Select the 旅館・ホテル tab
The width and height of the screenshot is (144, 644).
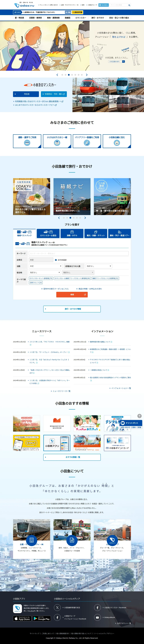72,233
